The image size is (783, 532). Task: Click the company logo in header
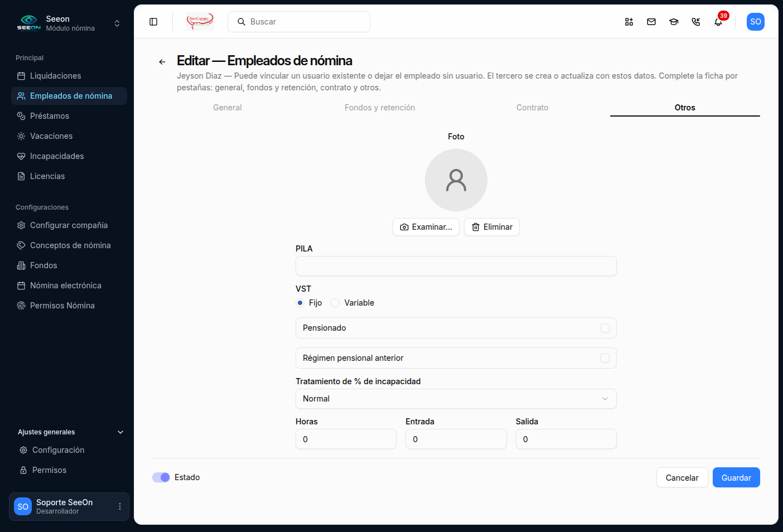200,22
